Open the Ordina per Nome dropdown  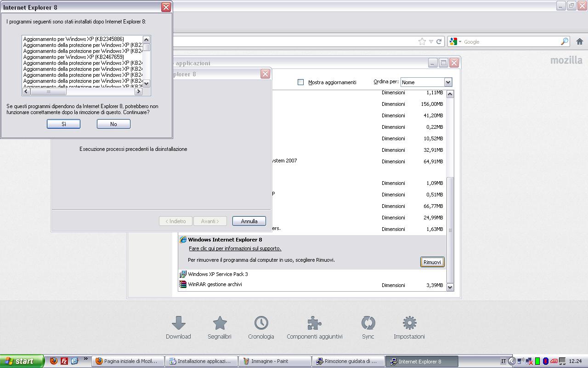pyautogui.click(x=448, y=82)
